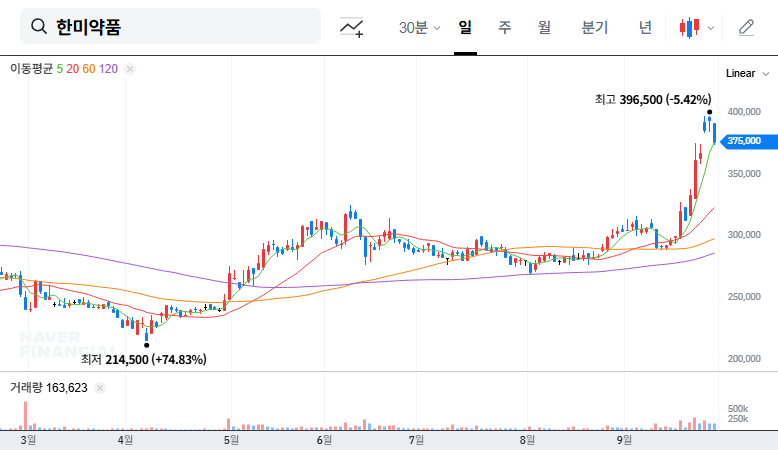This screenshot has width=778, height=450.
Task: Click the 120-day moving average value
Action: pyautogui.click(x=108, y=68)
